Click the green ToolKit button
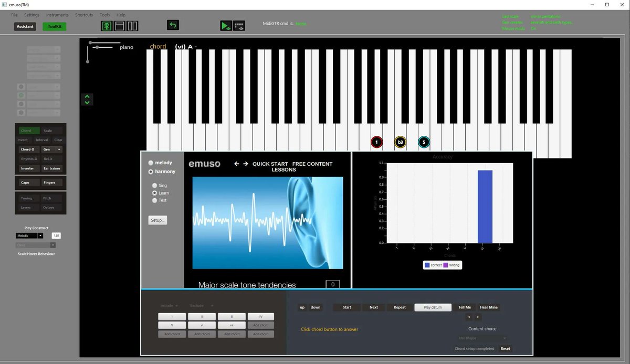Viewport: 630px width, 364px height. click(x=55, y=26)
